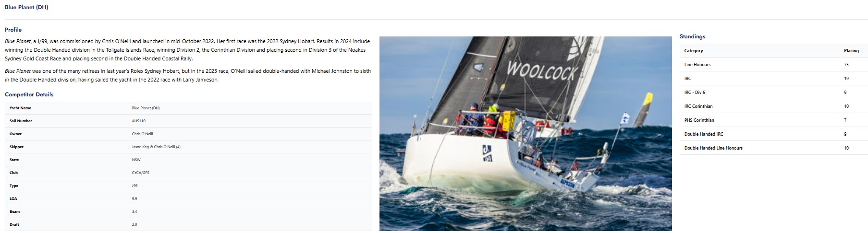
Task: Click the Placing column header
Action: point(851,50)
